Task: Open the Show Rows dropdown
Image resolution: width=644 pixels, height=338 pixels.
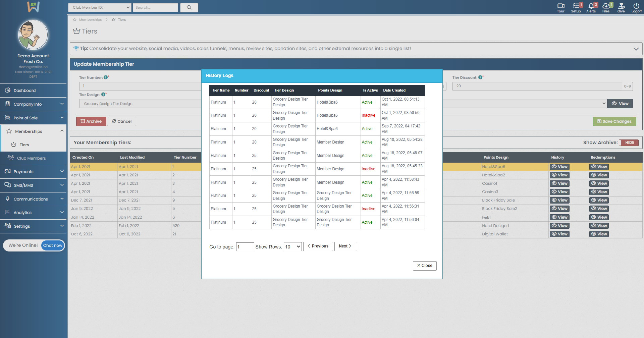Action: point(292,247)
